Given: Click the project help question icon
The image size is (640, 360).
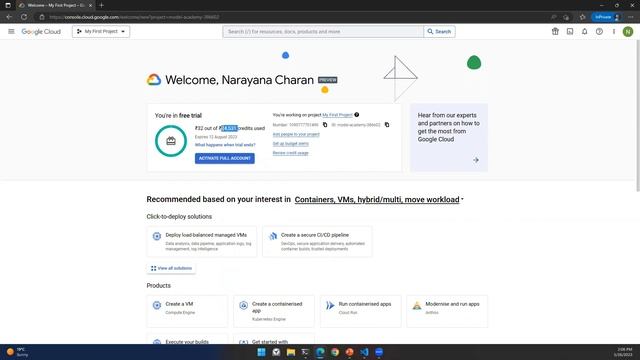Looking at the screenshot, I should click(x=357, y=115).
